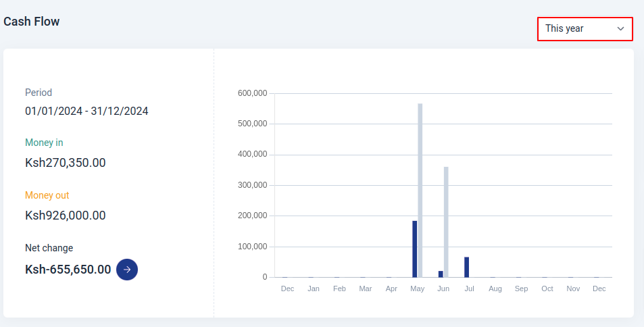Click the 600,000 value on the vertical axis

coord(252,93)
